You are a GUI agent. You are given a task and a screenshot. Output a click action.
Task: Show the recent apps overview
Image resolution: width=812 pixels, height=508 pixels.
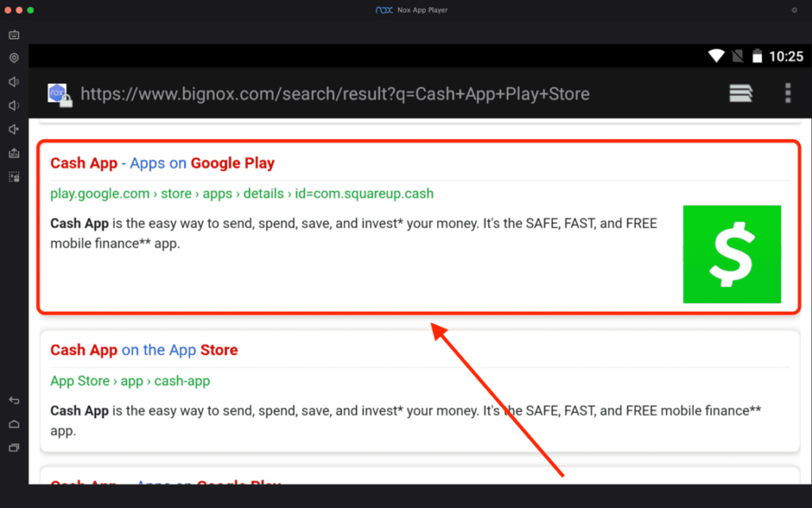pos(14,448)
